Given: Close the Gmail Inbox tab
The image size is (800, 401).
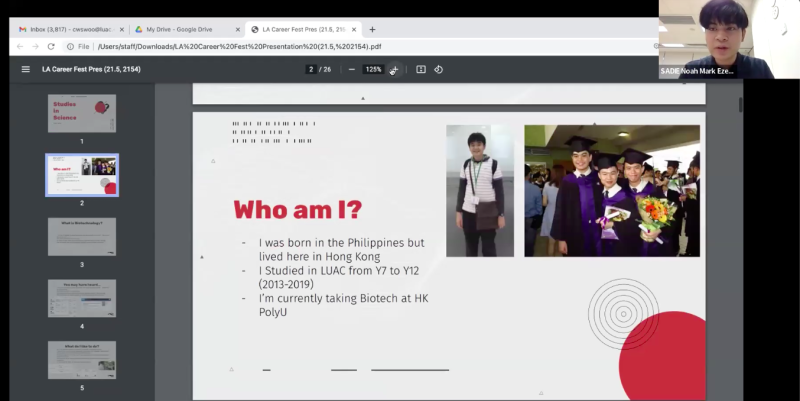Looking at the screenshot, I should pos(121,30).
